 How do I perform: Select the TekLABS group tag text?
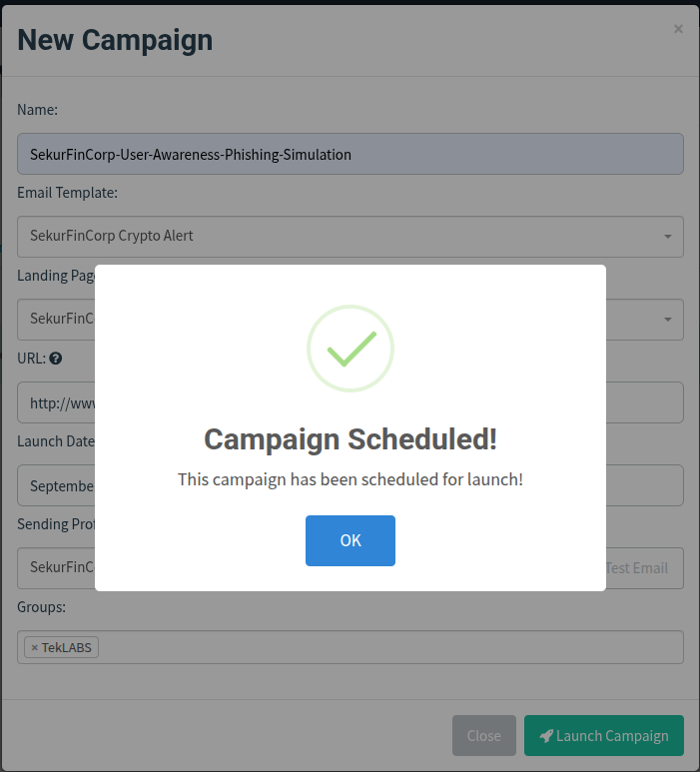point(67,648)
